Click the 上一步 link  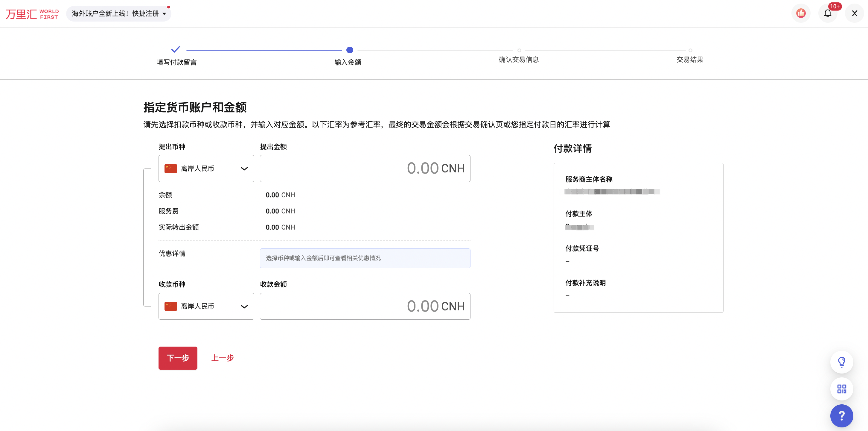(x=223, y=358)
